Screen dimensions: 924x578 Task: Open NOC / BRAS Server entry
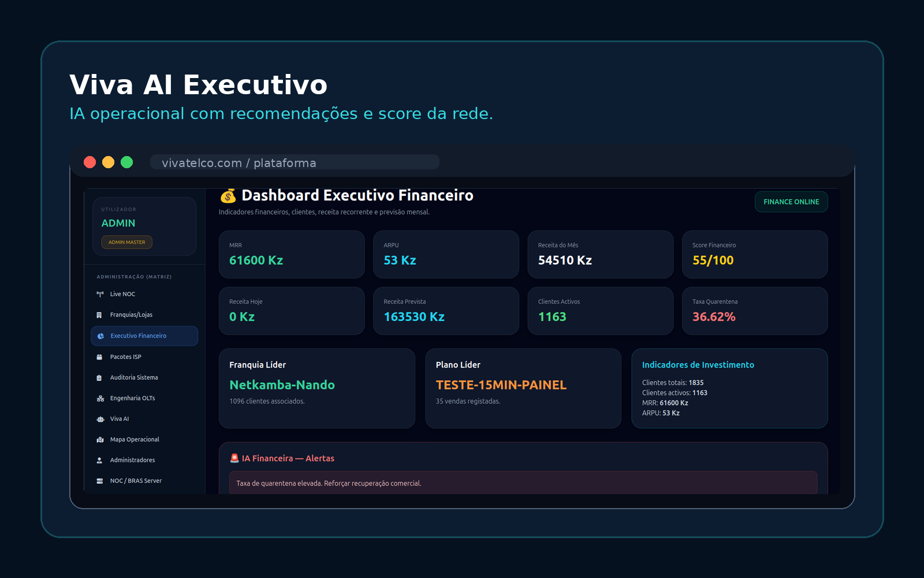(x=144, y=481)
